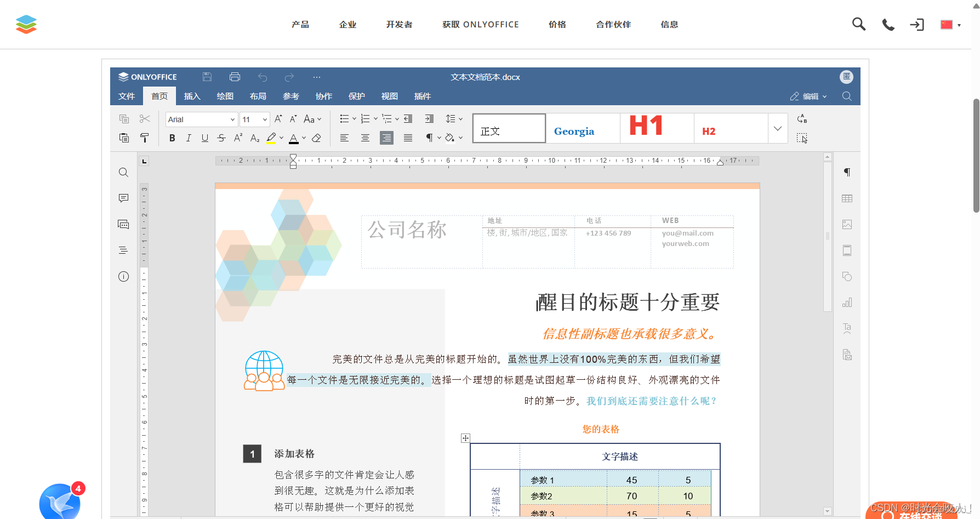Justify the paragraph text
Viewport: 980px width, 519px height.
click(x=408, y=138)
